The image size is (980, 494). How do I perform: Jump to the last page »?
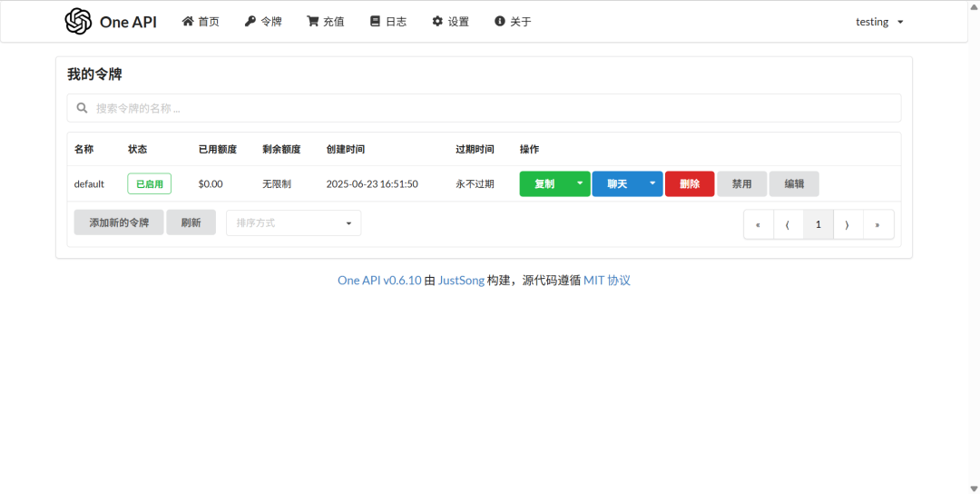click(877, 224)
